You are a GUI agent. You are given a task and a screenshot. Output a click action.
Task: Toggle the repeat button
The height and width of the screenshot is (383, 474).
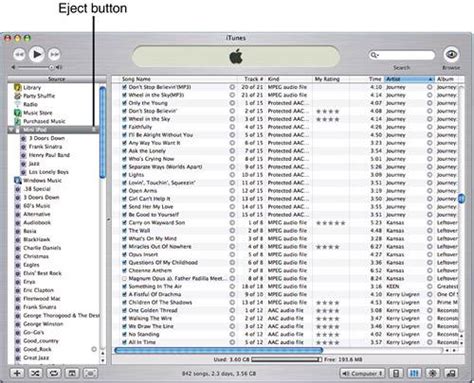[53, 373]
